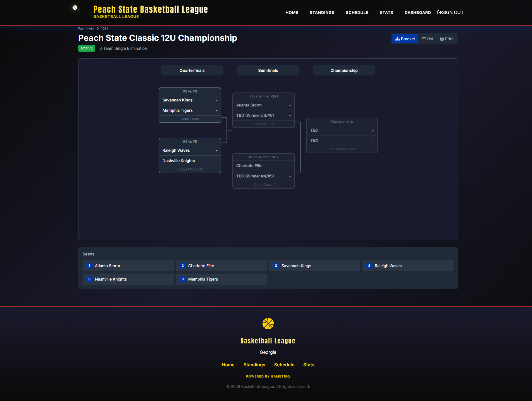Open the Championship match card
Image resolution: width=532 pixels, height=401 pixels.
coord(342,135)
